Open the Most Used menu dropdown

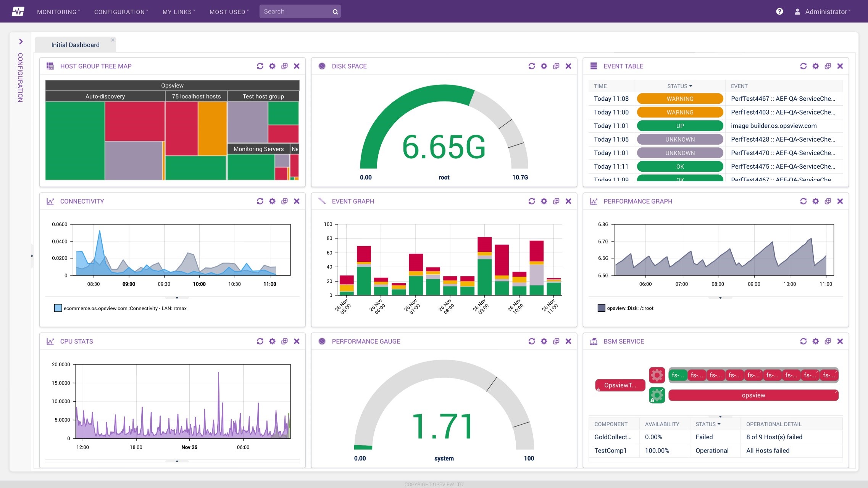229,11
